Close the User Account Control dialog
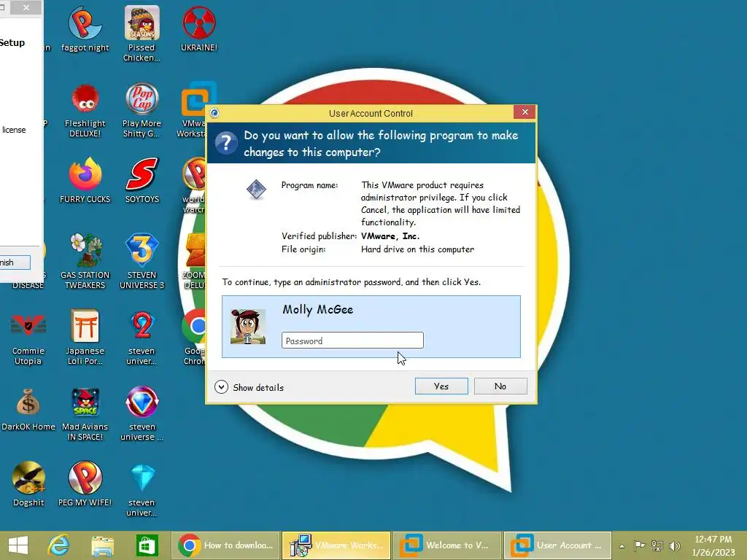747x560 pixels. click(525, 112)
